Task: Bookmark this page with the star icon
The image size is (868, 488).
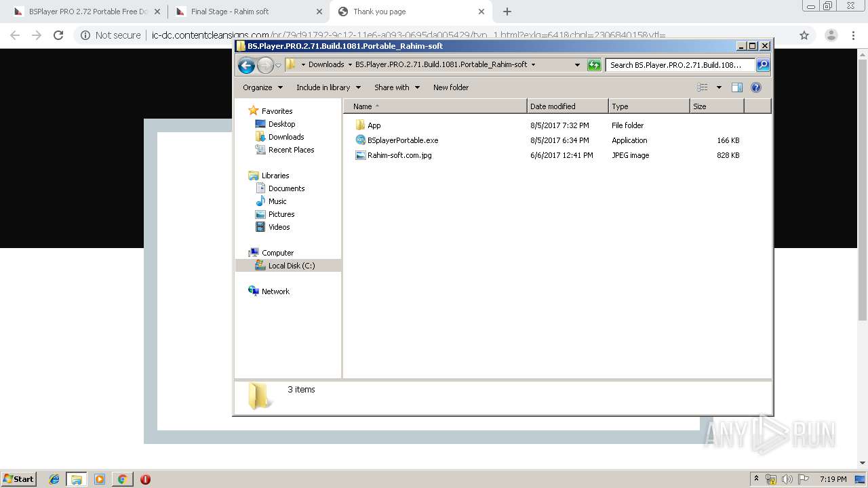Action: [x=804, y=35]
